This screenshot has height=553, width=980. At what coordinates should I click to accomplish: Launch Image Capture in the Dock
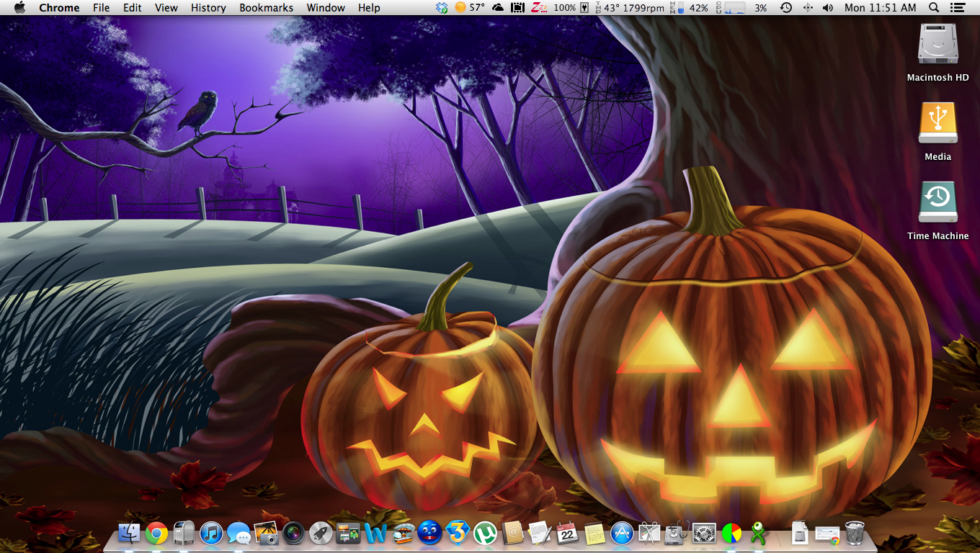coord(266,534)
